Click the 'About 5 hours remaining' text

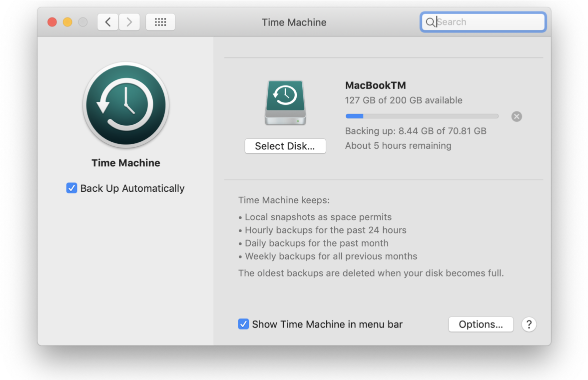pos(398,146)
